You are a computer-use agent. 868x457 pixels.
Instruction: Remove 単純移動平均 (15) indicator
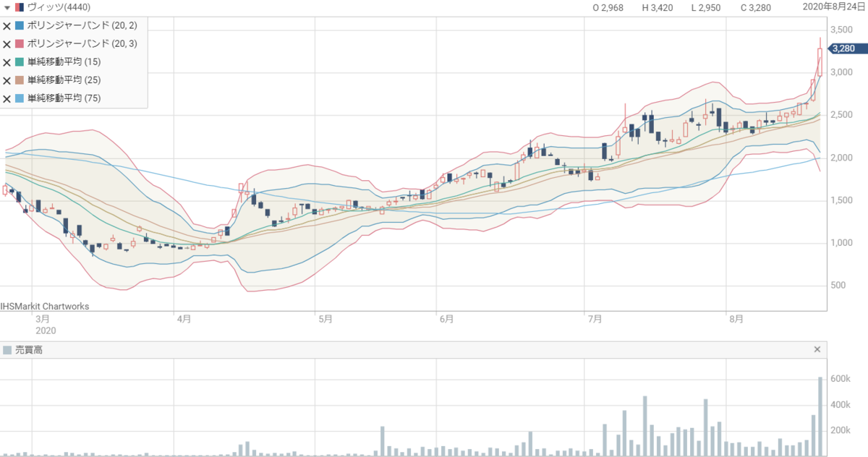(7, 62)
